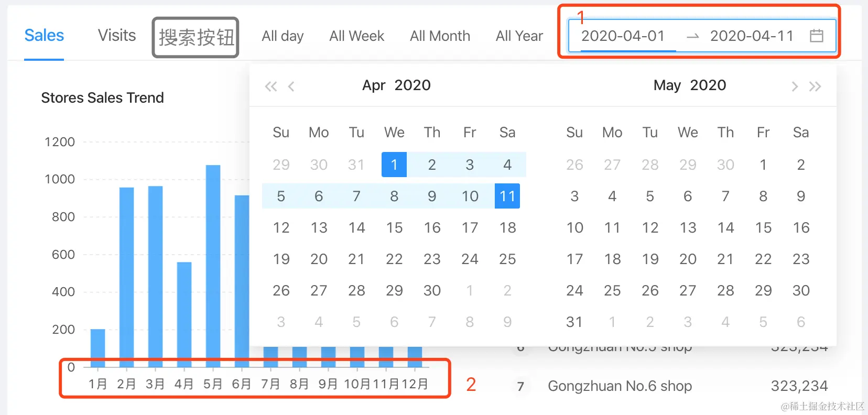868x415 pixels.
Task: Select May 1 in the right calendar
Action: click(x=763, y=165)
